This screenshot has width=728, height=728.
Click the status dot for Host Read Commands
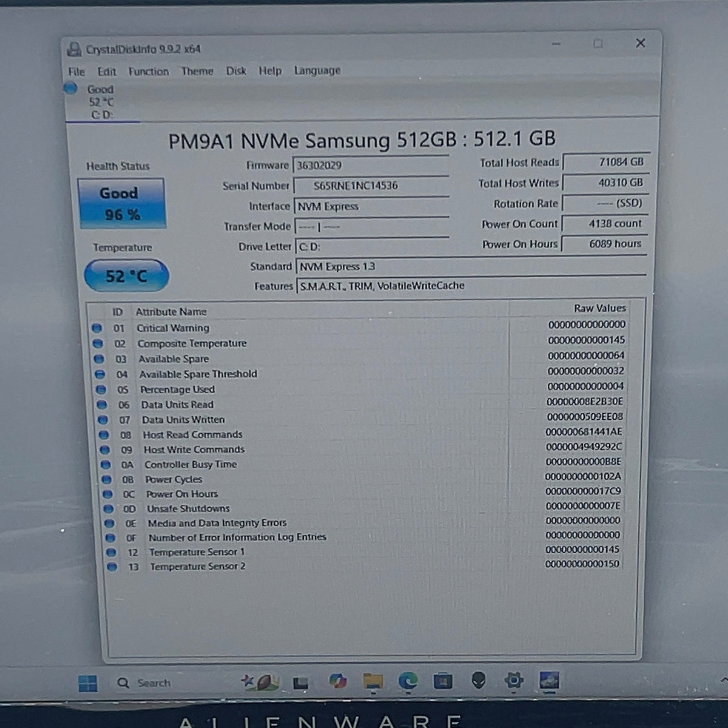[x=104, y=435]
